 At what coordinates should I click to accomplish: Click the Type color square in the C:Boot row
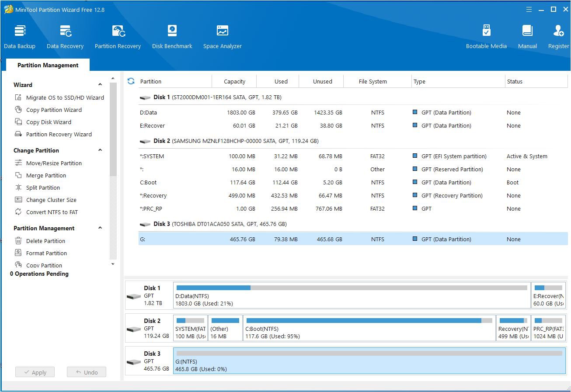415,182
